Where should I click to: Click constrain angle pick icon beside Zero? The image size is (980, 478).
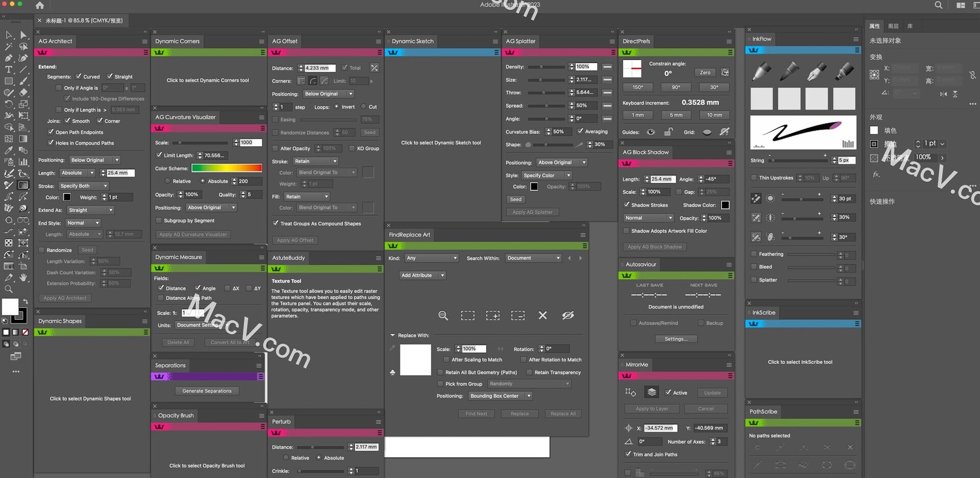725,72
